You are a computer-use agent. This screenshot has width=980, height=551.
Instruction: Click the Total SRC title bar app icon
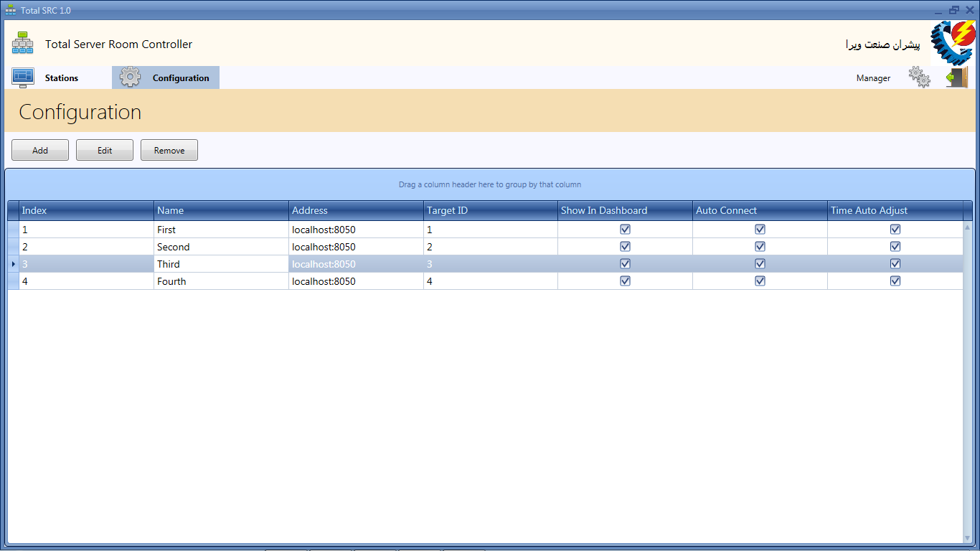pyautogui.click(x=11, y=11)
